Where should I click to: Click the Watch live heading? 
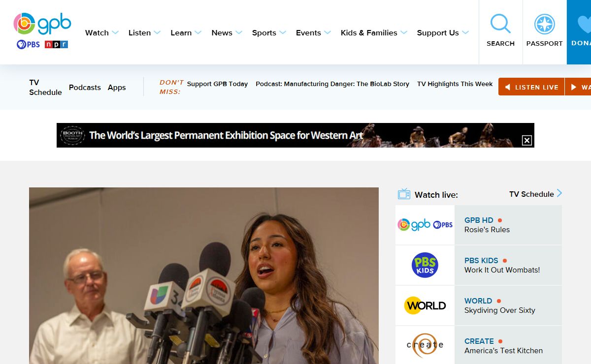(x=436, y=195)
